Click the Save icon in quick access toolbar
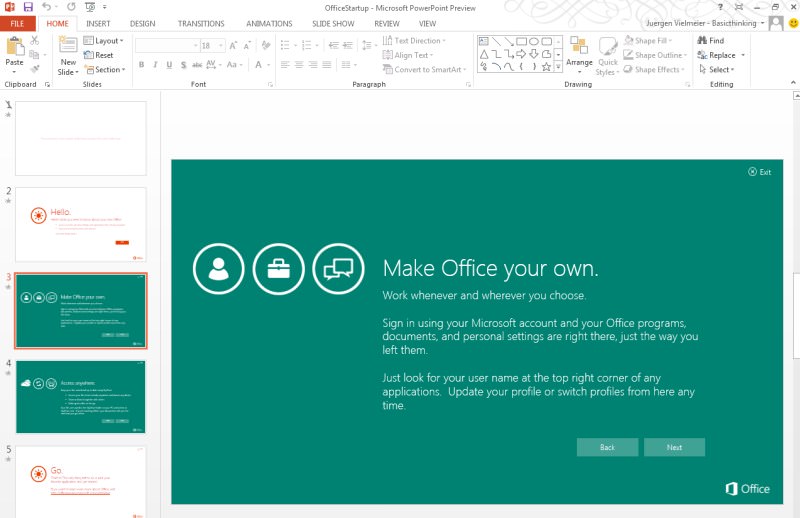This screenshot has height=518, width=800. pos(28,7)
